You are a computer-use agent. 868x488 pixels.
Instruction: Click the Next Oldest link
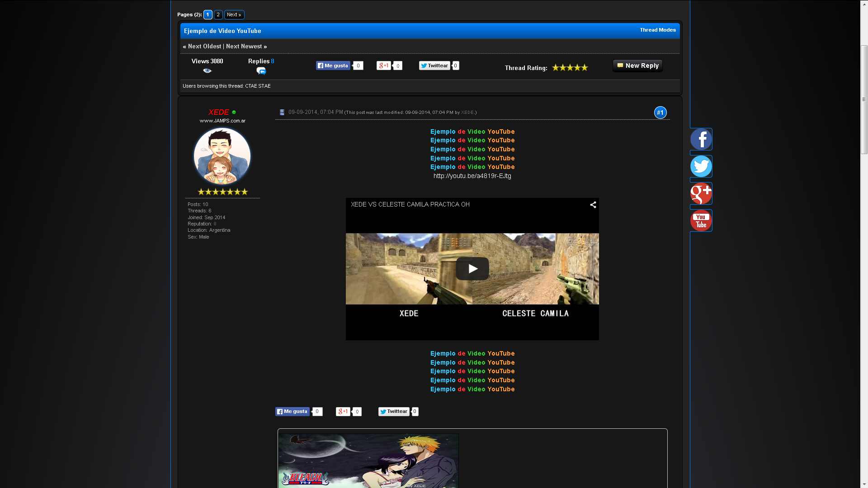(x=204, y=47)
